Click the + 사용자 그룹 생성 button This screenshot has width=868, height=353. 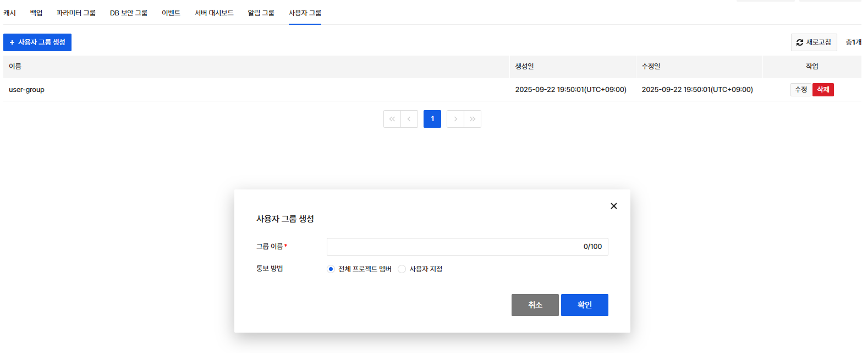pyautogui.click(x=37, y=42)
